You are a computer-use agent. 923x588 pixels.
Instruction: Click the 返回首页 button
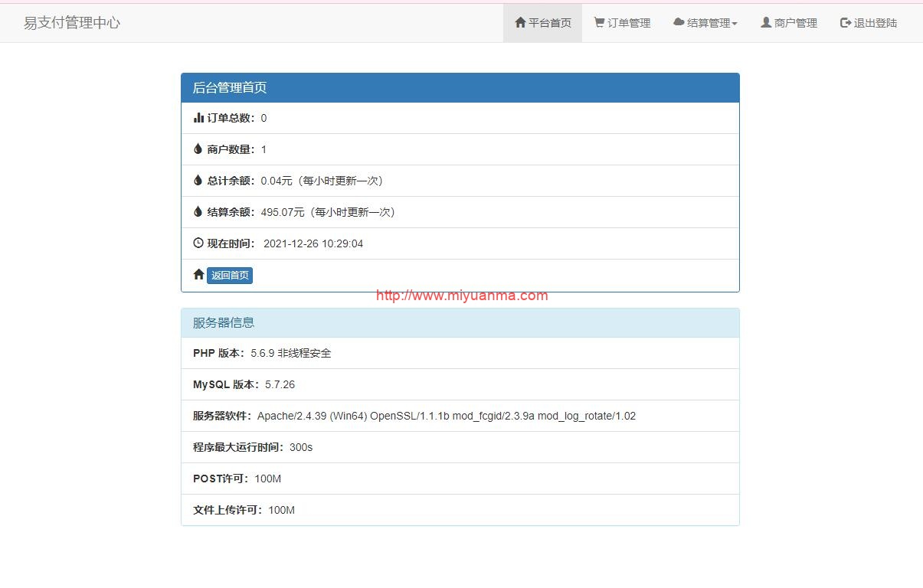[230, 276]
